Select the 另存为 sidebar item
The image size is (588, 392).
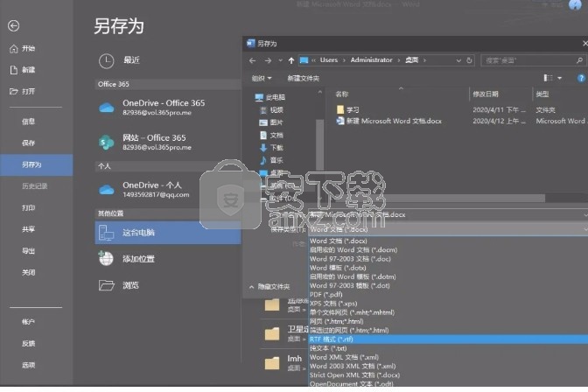(37, 164)
